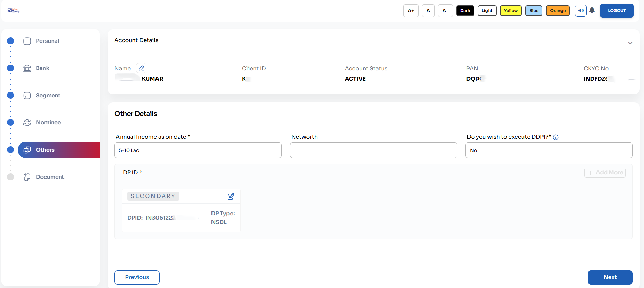
Task: Open the DDPI dropdown showing No
Action: click(x=549, y=150)
